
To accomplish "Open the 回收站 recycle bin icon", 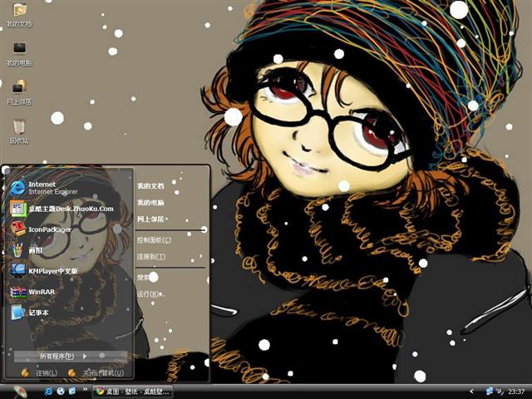I will tap(19, 131).
